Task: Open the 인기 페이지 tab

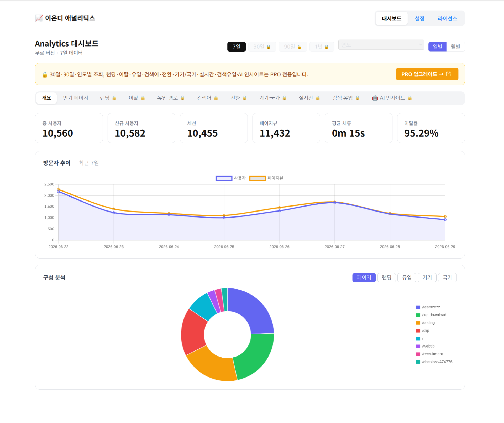Action: coord(76,98)
